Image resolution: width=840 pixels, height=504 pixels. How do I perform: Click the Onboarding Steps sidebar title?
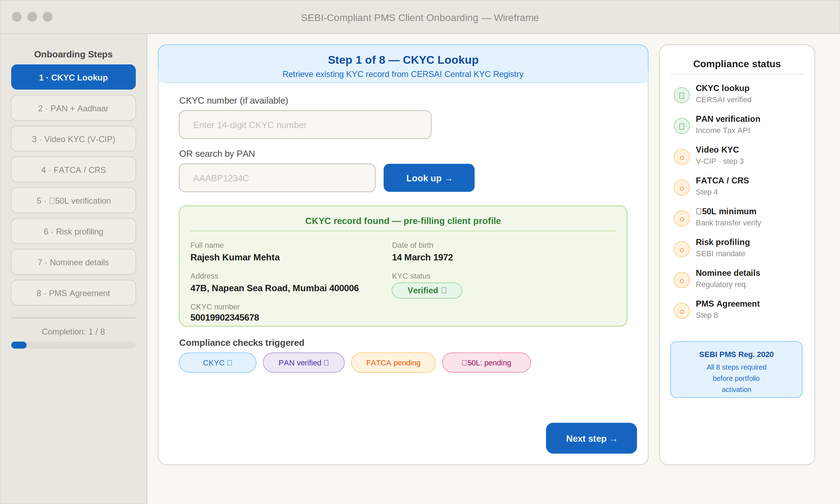[73, 54]
